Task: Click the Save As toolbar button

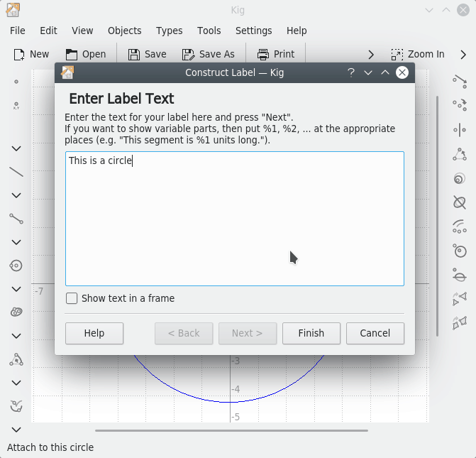Action: [208, 54]
